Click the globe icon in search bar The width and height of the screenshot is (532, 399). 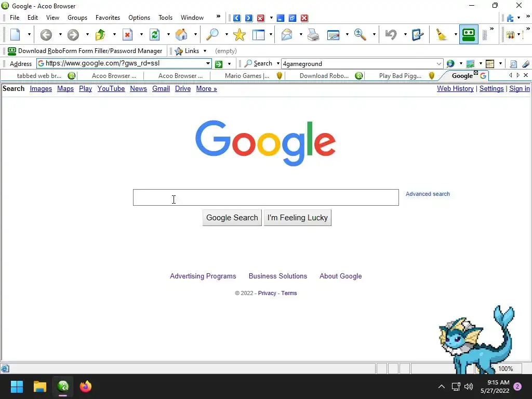450,64
